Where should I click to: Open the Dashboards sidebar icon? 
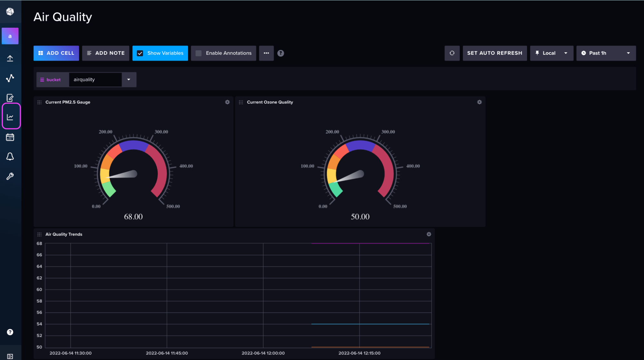click(10, 117)
